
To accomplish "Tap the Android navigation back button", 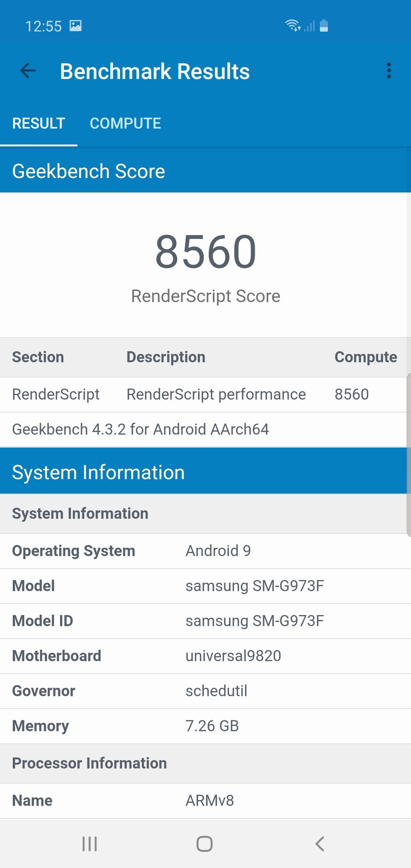I will 320,844.
